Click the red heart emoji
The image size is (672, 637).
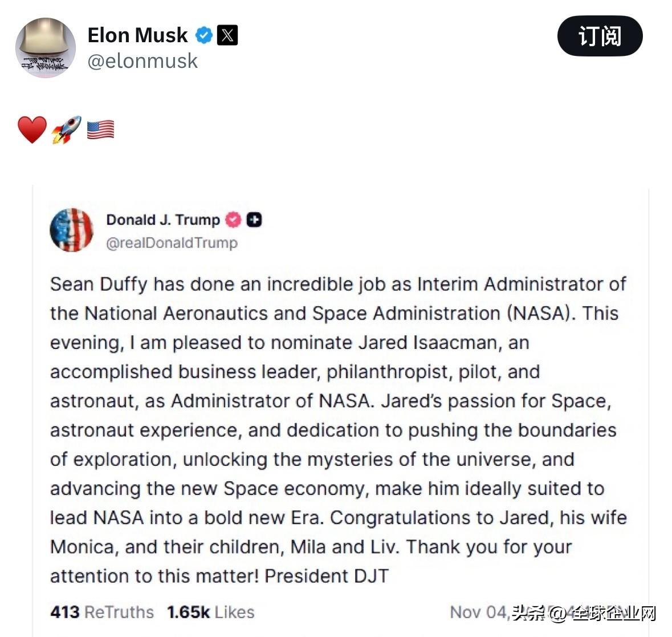[32, 129]
